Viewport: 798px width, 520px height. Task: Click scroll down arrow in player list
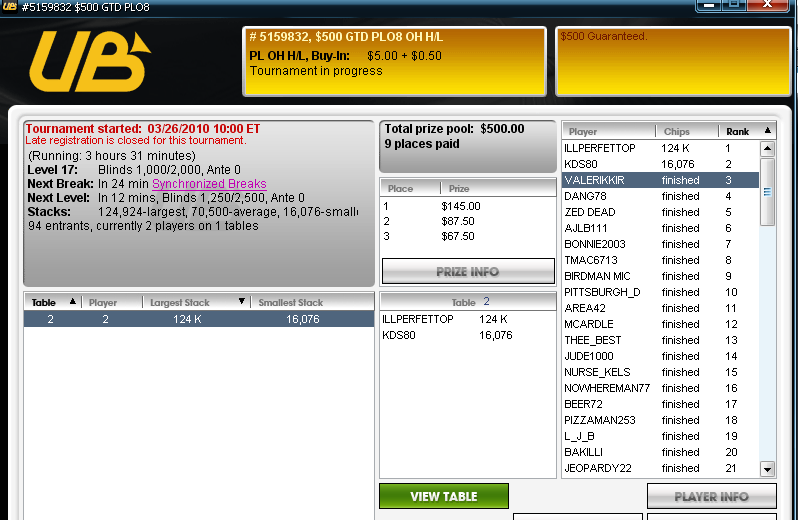coord(767,469)
